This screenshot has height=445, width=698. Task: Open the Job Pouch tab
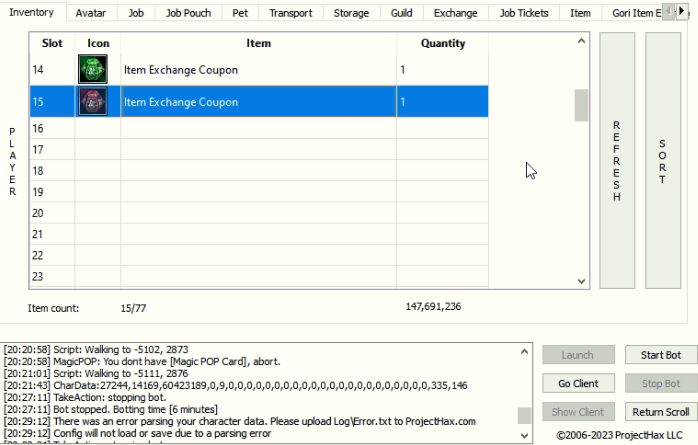[188, 13]
